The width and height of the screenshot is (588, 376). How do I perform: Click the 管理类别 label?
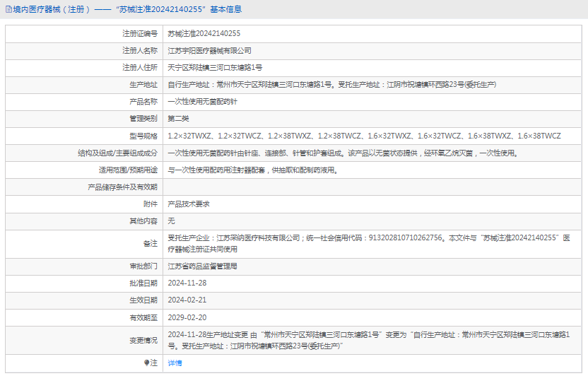click(x=143, y=119)
